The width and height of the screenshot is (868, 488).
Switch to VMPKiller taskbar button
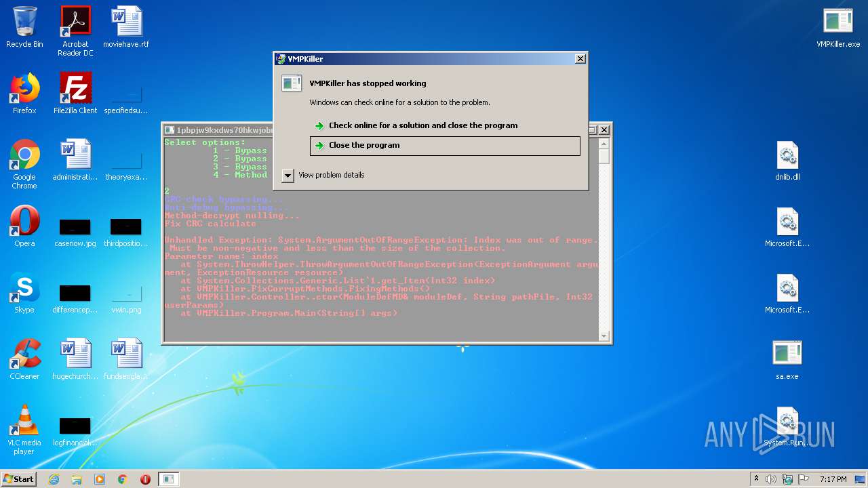coord(168,479)
